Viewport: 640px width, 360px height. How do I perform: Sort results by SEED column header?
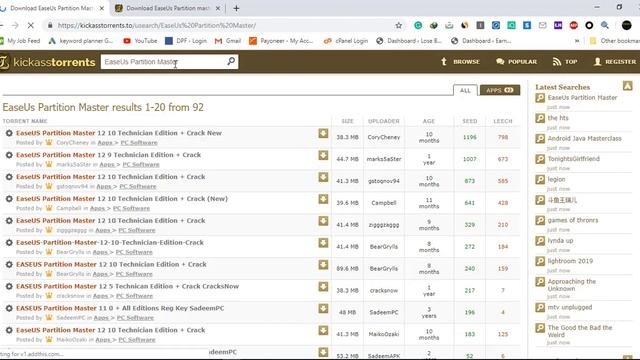coord(469,121)
